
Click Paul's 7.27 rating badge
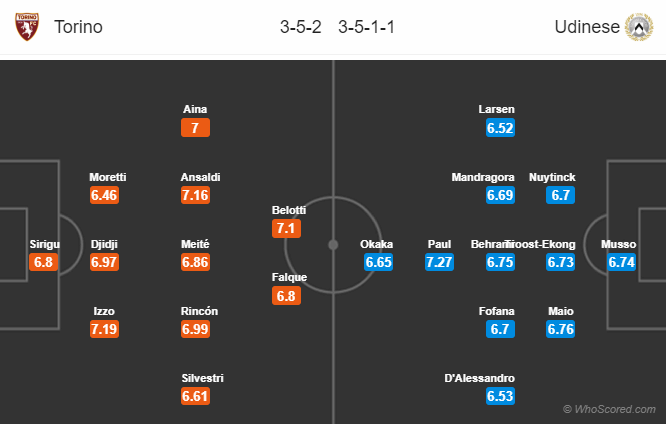439,262
